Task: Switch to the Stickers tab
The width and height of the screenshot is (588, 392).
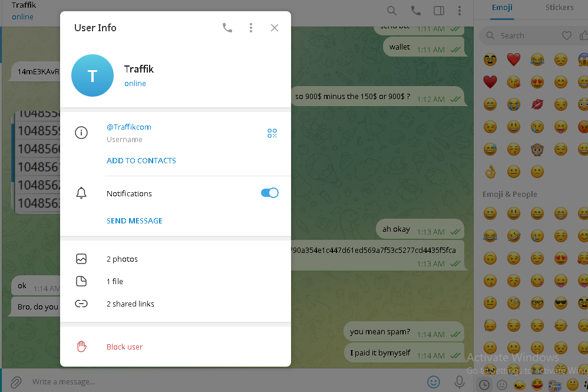Action: [559, 8]
